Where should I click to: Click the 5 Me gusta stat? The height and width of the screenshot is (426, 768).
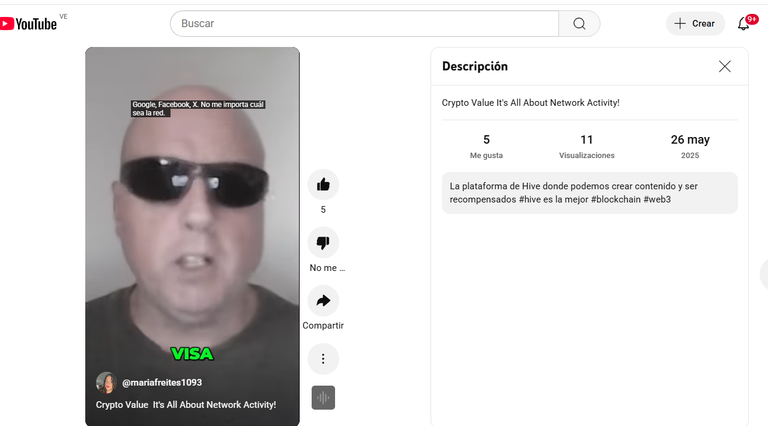click(486, 146)
